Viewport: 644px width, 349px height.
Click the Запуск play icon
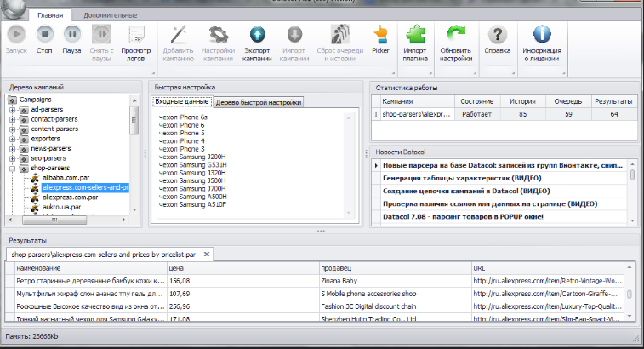[16, 35]
